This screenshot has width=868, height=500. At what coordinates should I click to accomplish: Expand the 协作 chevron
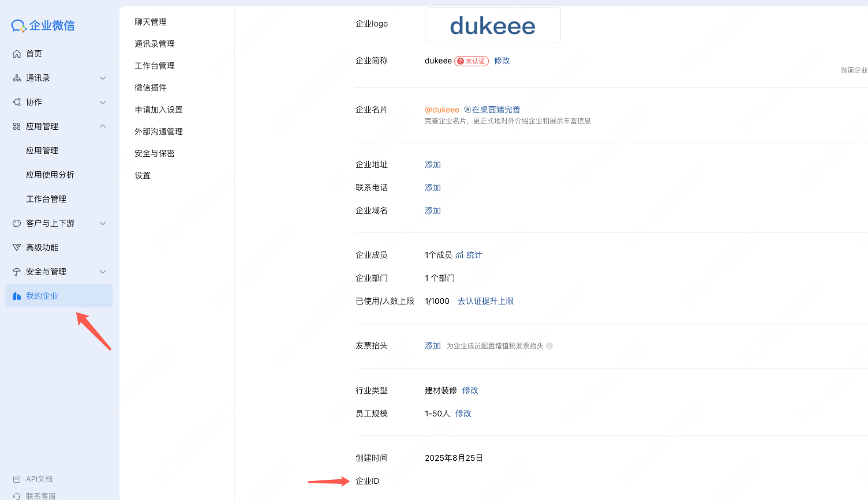click(x=103, y=102)
